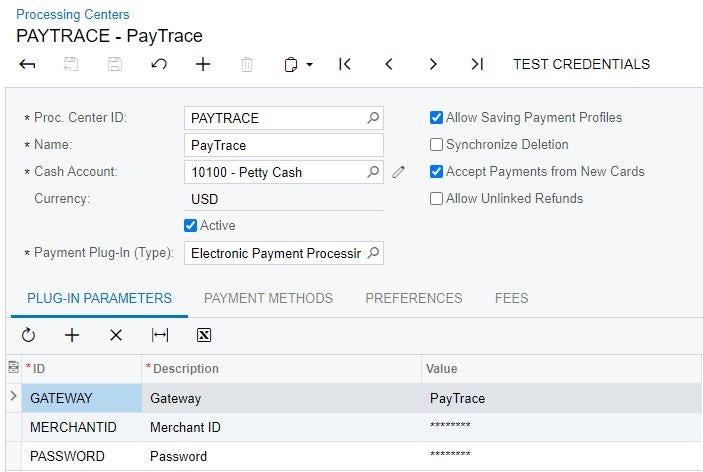Enable Allow Unlinked Refunds checkbox
Viewport: 703px width, 472px height.
pyautogui.click(x=436, y=198)
